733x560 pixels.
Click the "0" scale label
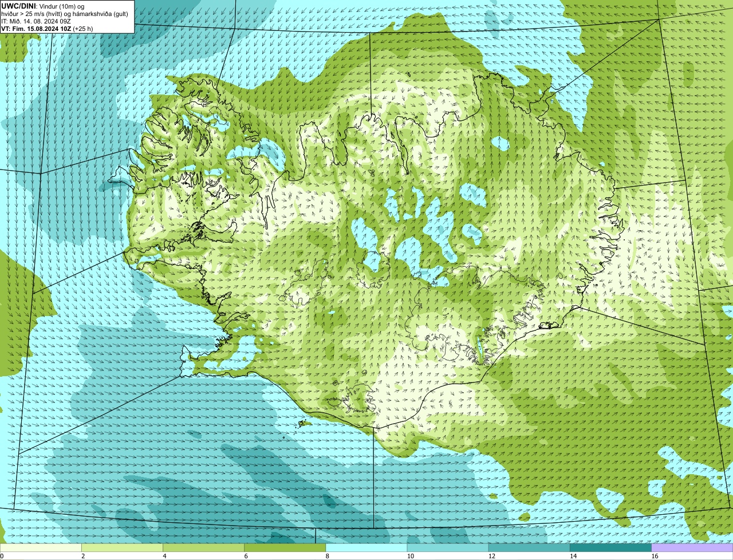point(2,556)
